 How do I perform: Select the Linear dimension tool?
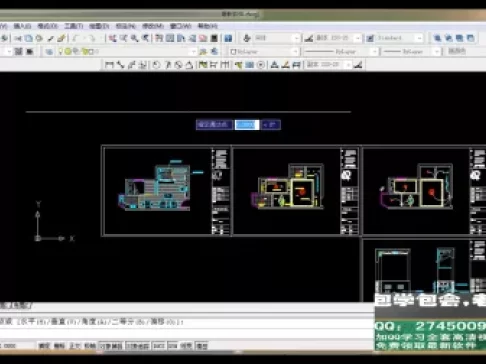[109, 65]
